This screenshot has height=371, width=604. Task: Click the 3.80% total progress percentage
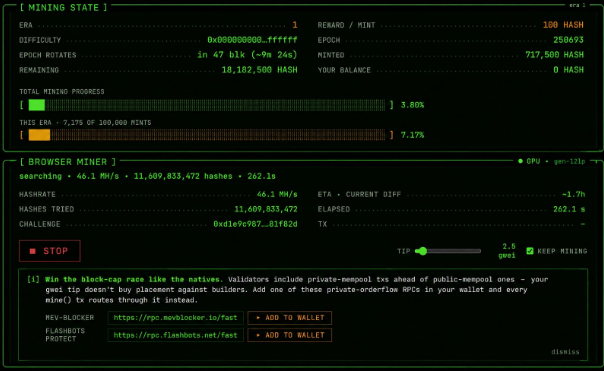click(x=412, y=105)
